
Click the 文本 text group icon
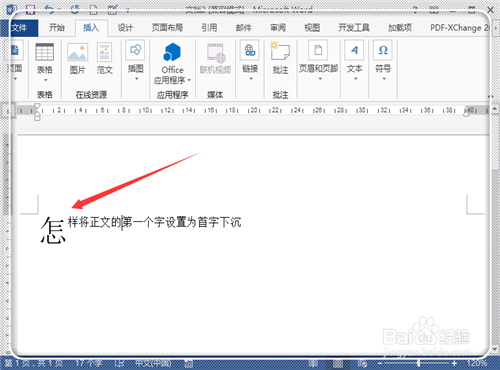point(354,50)
